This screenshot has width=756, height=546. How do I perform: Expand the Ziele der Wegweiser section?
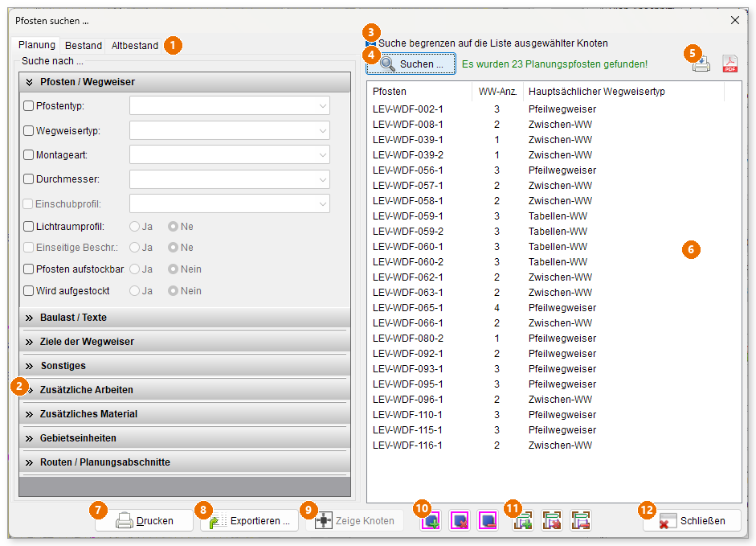coord(185,342)
